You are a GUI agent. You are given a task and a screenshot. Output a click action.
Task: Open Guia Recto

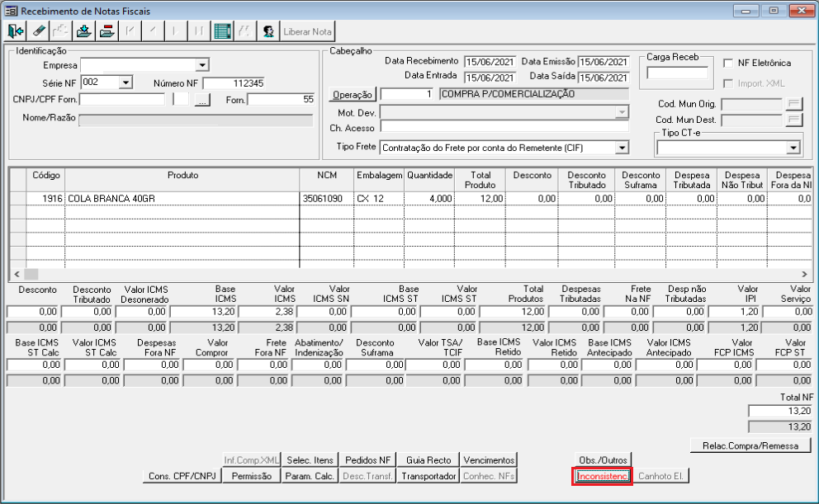coord(428,460)
